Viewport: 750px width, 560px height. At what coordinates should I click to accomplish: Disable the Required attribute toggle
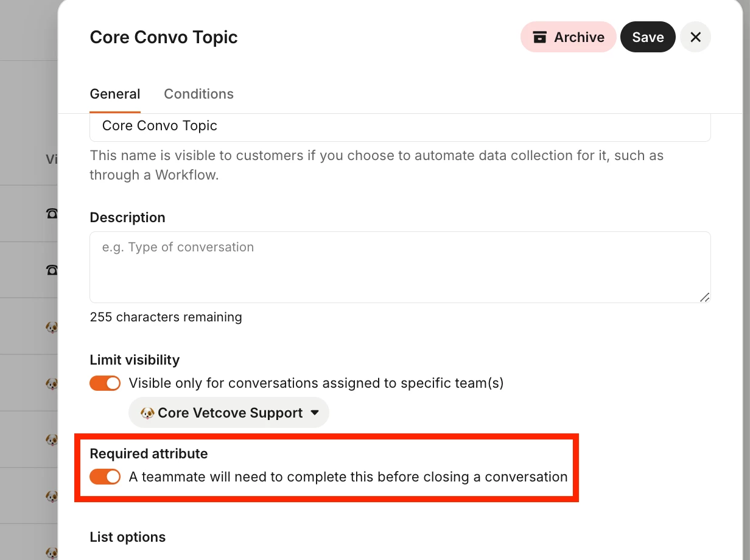point(105,477)
